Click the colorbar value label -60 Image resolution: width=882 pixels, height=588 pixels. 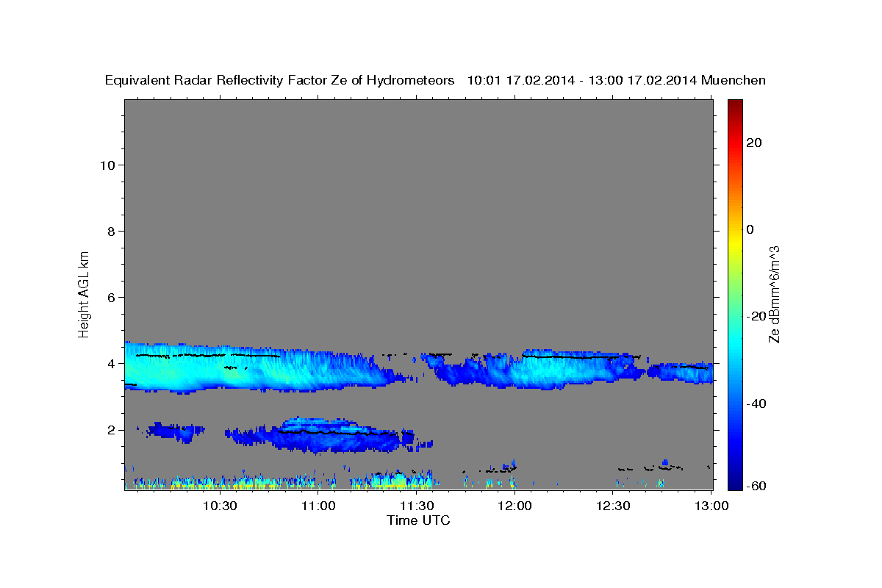tap(756, 486)
